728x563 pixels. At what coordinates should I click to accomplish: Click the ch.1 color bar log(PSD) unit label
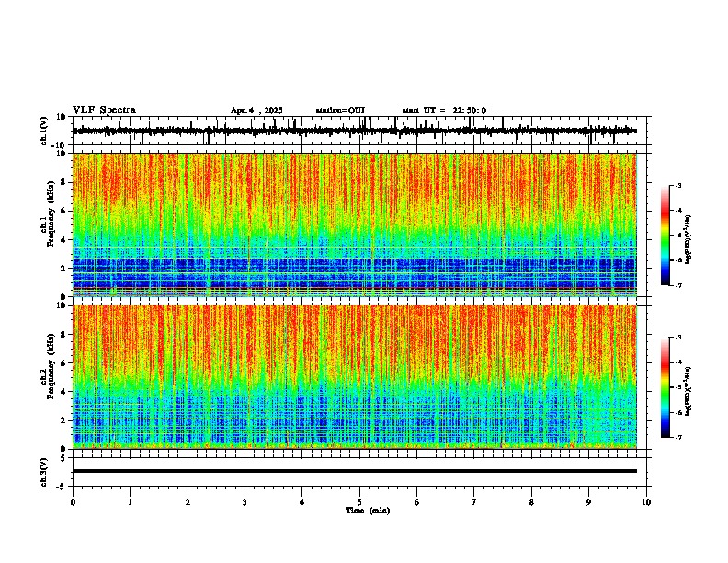(688, 240)
